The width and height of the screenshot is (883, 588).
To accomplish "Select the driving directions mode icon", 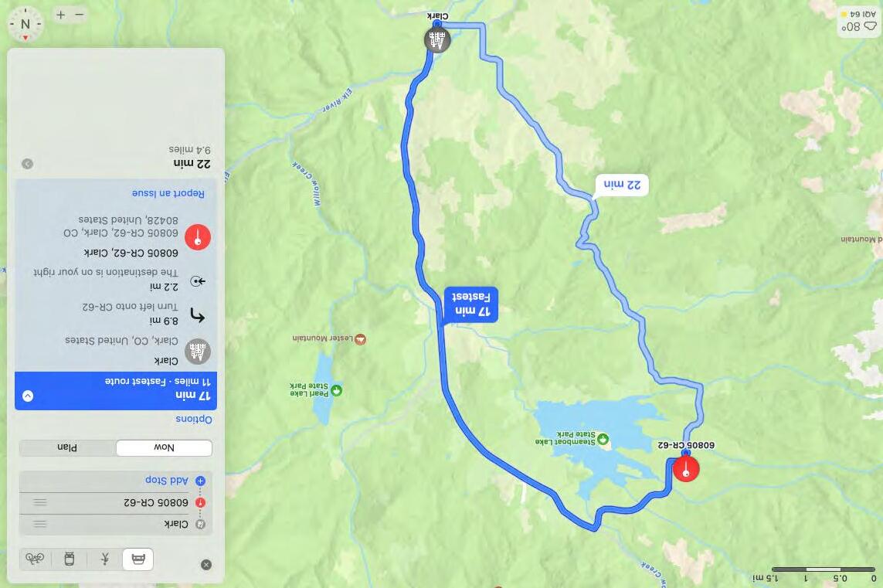I will [x=138, y=559].
